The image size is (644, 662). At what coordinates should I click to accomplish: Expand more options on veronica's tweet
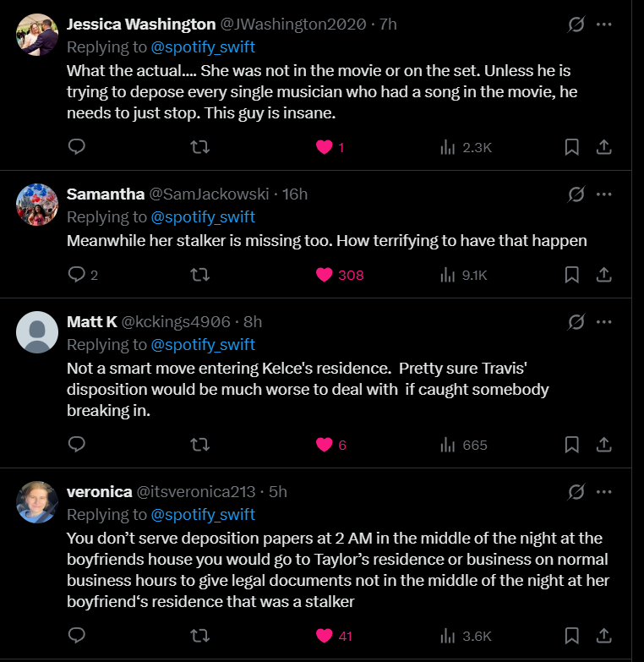click(x=603, y=491)
